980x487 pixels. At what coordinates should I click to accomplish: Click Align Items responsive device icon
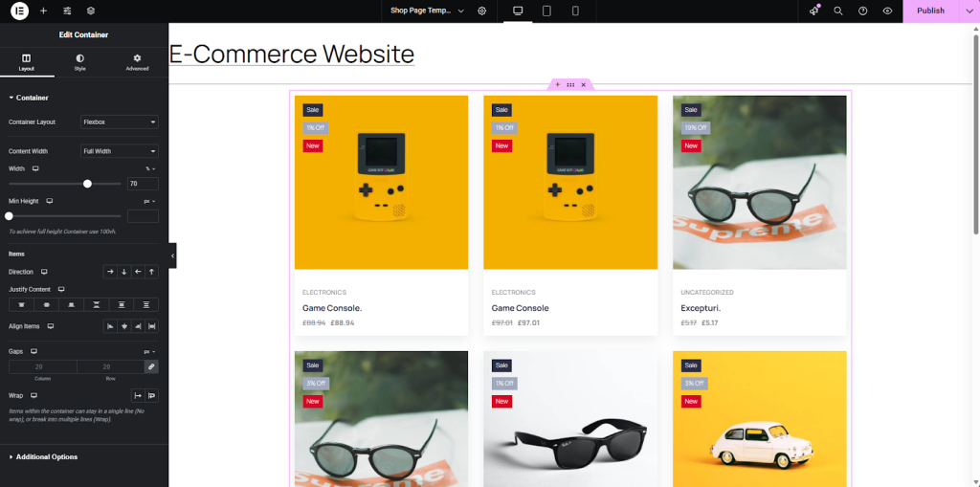(x=51, y=326)
